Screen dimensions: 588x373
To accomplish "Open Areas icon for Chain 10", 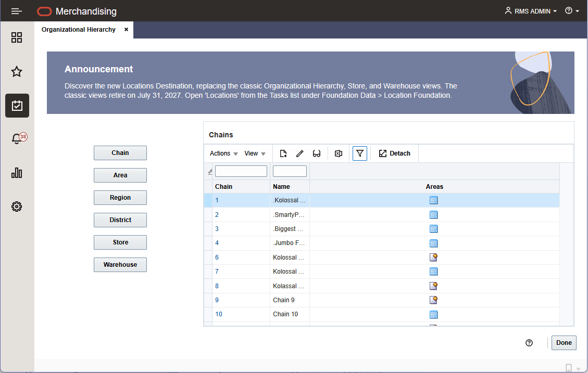I will coord(433,315).
